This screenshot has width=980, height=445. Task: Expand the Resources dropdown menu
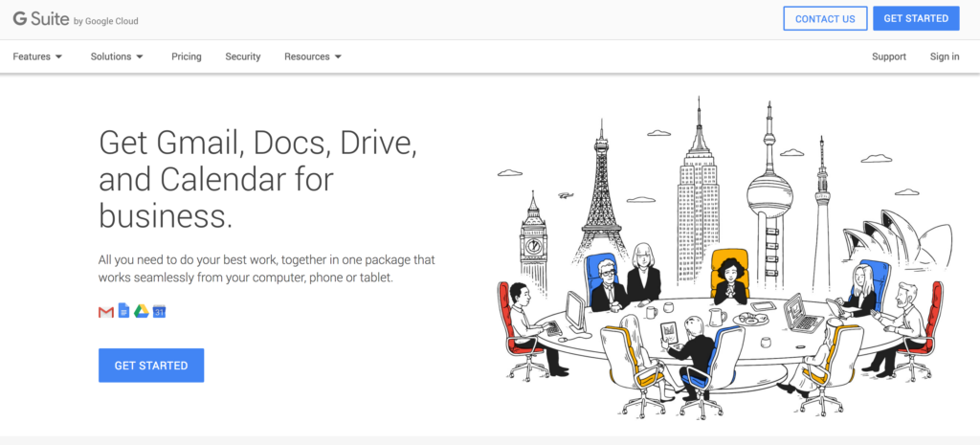(x=313, y=56)
